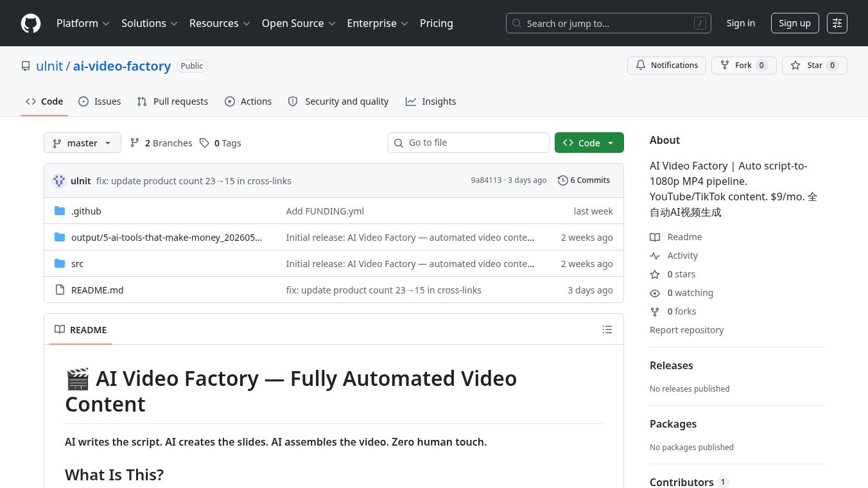868x488 pixels.
Task: Open the Readme link in About
Action: pyautogui.click(x=676, y=237)
